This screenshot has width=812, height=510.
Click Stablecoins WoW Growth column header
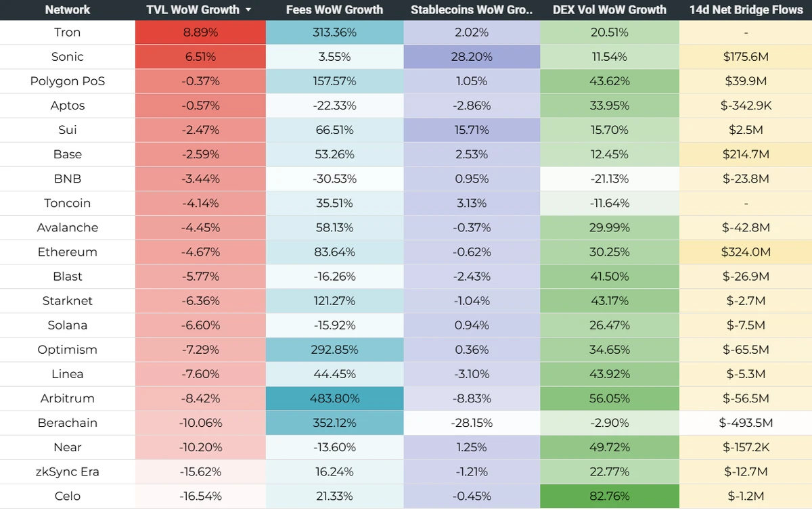472,10
